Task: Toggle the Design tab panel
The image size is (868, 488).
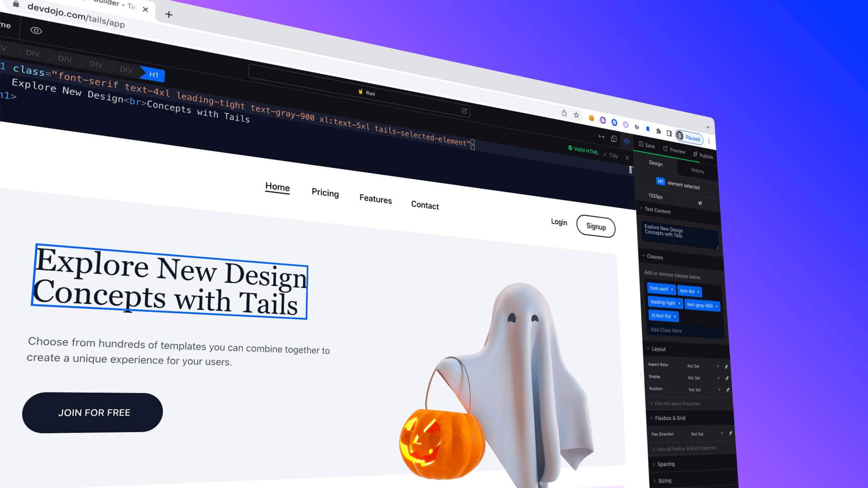Action: coord(656,164)
